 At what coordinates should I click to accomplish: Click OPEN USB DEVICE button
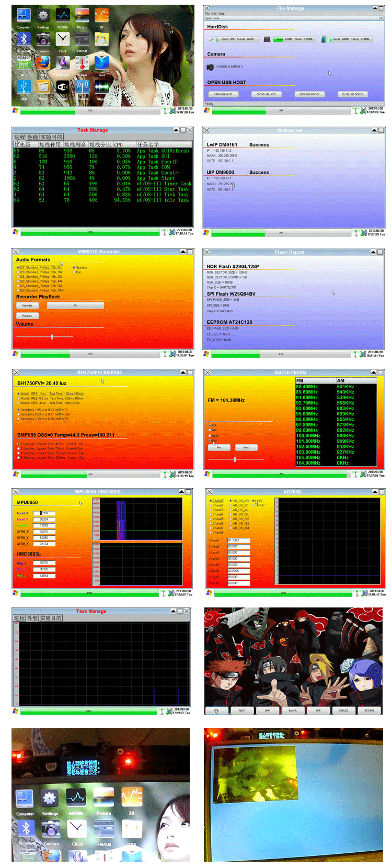click(309, 94)
